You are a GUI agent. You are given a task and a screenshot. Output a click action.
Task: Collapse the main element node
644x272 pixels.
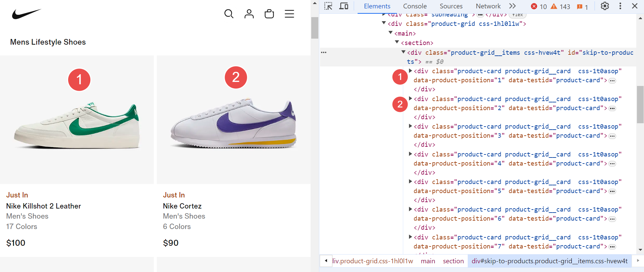[390, 33]
